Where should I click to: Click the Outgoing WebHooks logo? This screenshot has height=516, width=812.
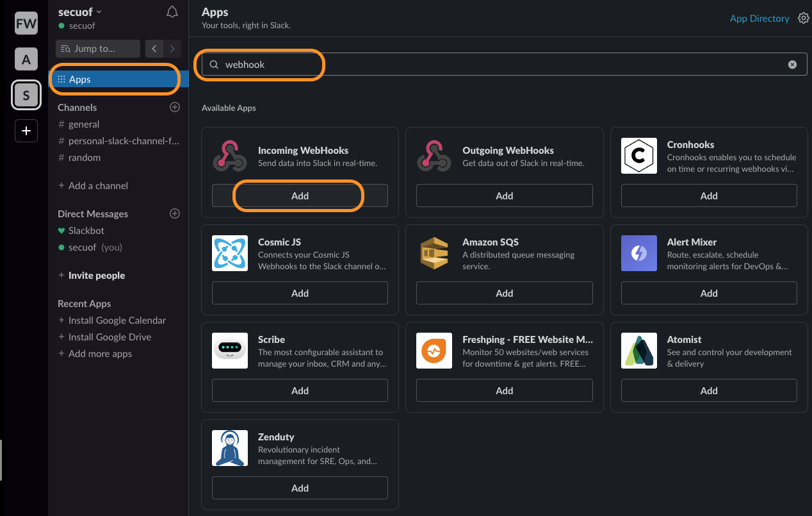point(434,156)
